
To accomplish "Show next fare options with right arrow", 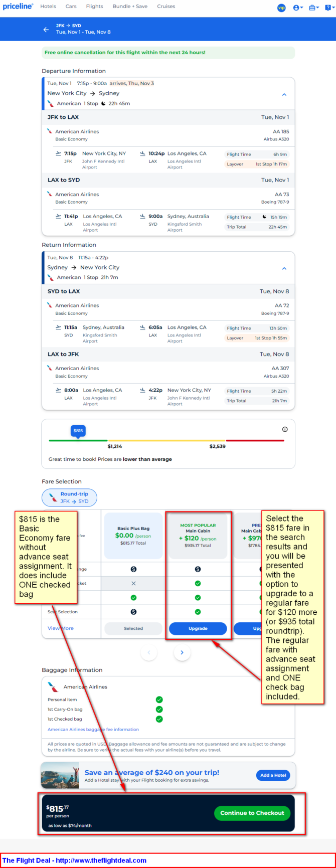I will (x=182, y=652).
